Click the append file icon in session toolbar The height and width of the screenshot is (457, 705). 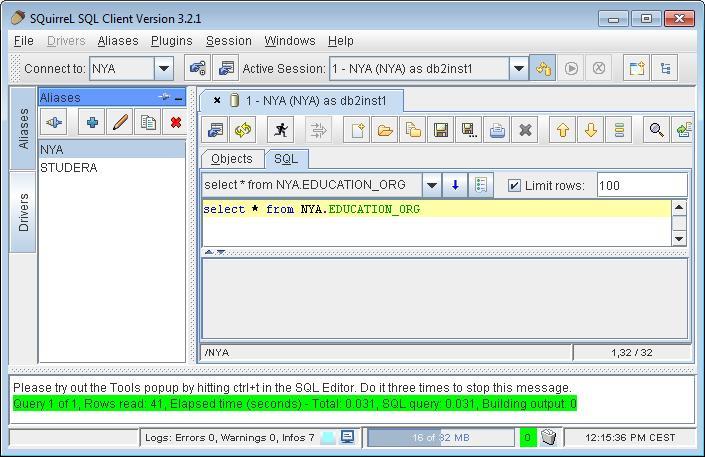413,130
